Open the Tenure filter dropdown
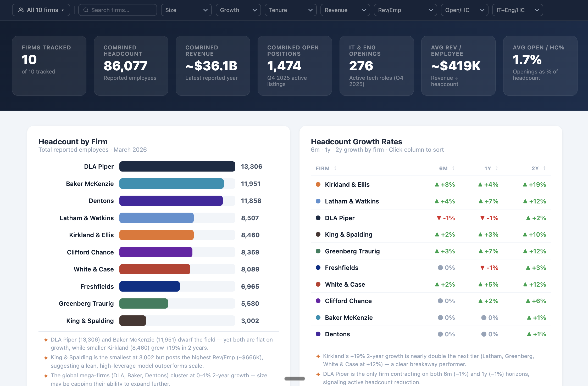 tap(290, 10)
